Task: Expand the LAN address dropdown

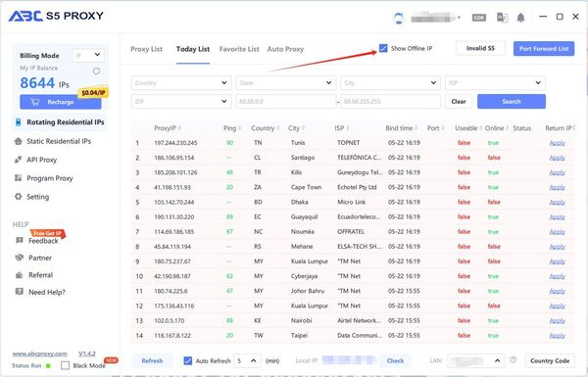Action: click(x=476, y=361)
